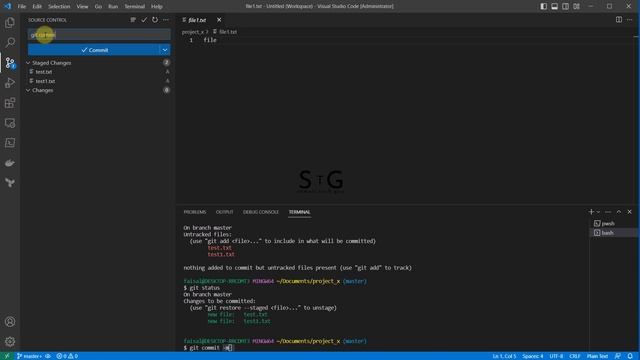Collapse the Staged Changes section
The height and width of the screenshot is (360, 640).
click(28, 63)
